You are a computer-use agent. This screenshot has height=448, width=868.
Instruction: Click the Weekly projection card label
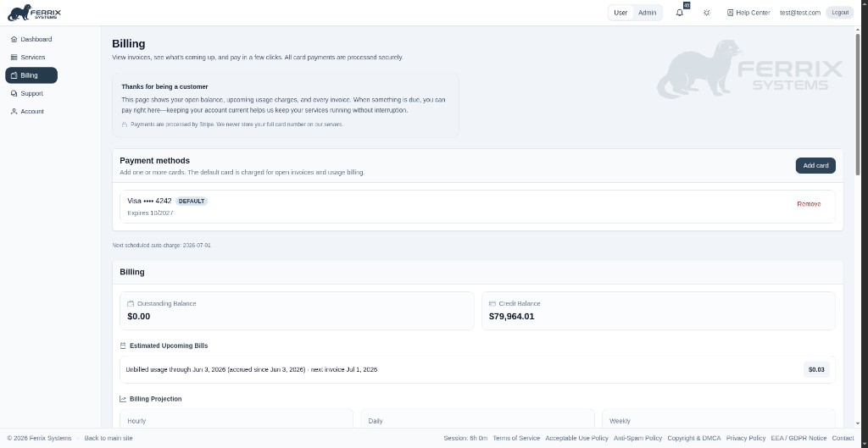coord(620,421)
